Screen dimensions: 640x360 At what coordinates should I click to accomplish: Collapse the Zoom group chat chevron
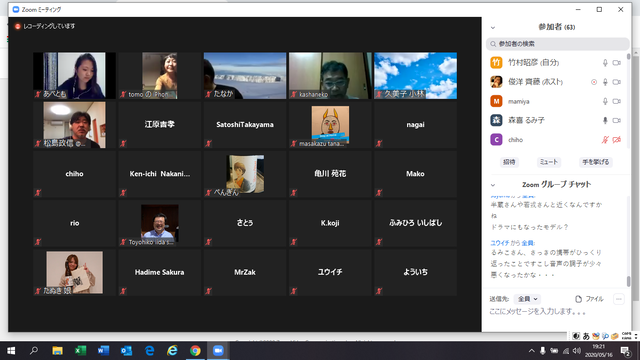[493, 185]
